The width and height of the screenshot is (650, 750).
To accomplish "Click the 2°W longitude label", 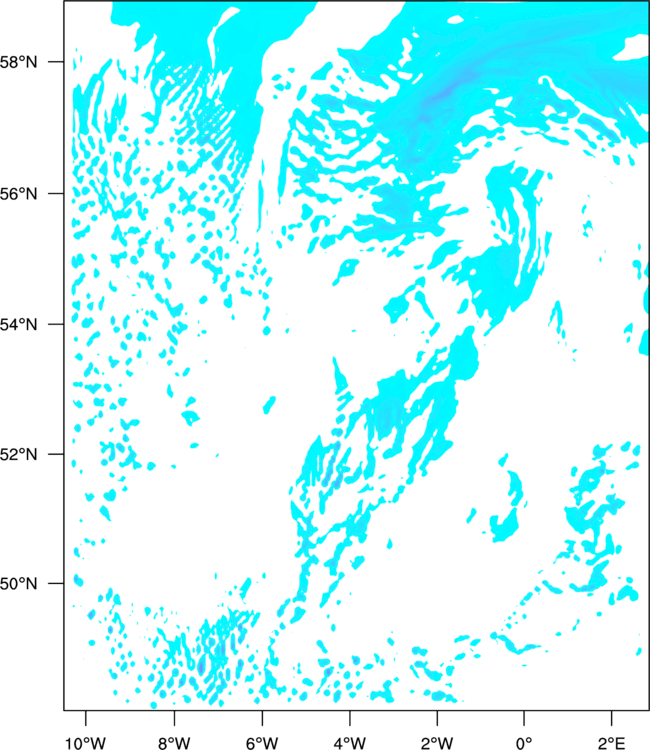I will (437, 742).
